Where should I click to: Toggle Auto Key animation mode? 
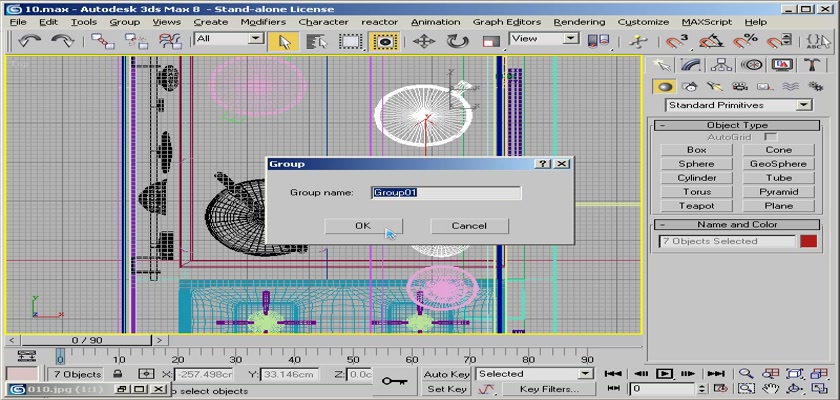click(x=447, y=374)
